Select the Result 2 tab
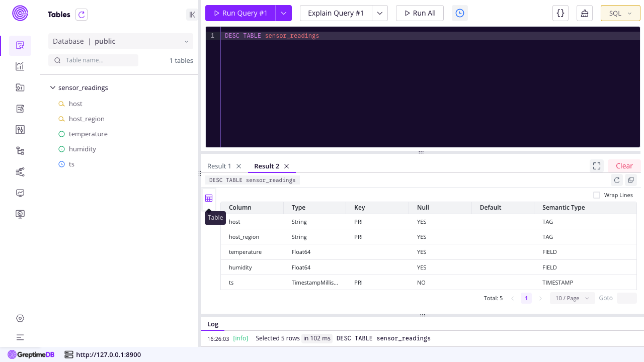The image size is (644, 362). 267,166
